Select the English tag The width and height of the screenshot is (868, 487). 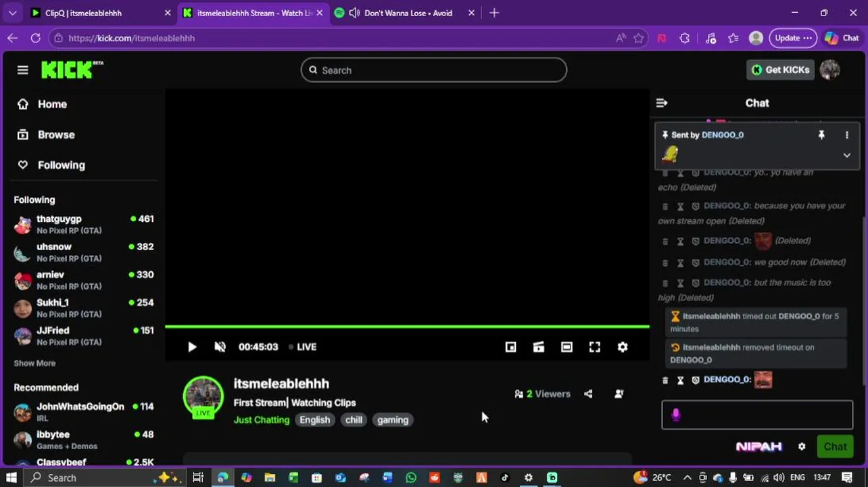pyautogui.click(x=315, y=420)
